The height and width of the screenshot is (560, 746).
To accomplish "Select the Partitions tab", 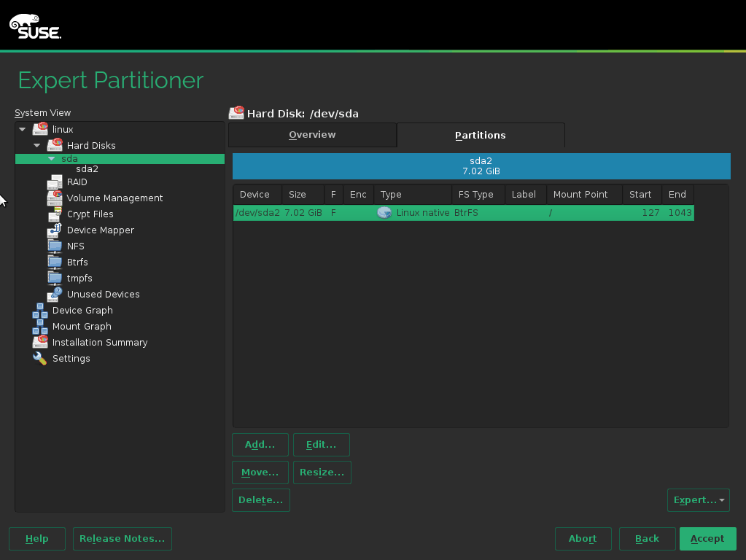I will [480, 135].
